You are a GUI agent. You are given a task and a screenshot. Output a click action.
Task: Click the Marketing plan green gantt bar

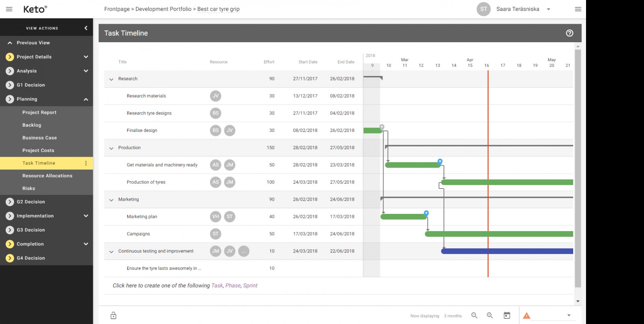(x=403, y=217)
